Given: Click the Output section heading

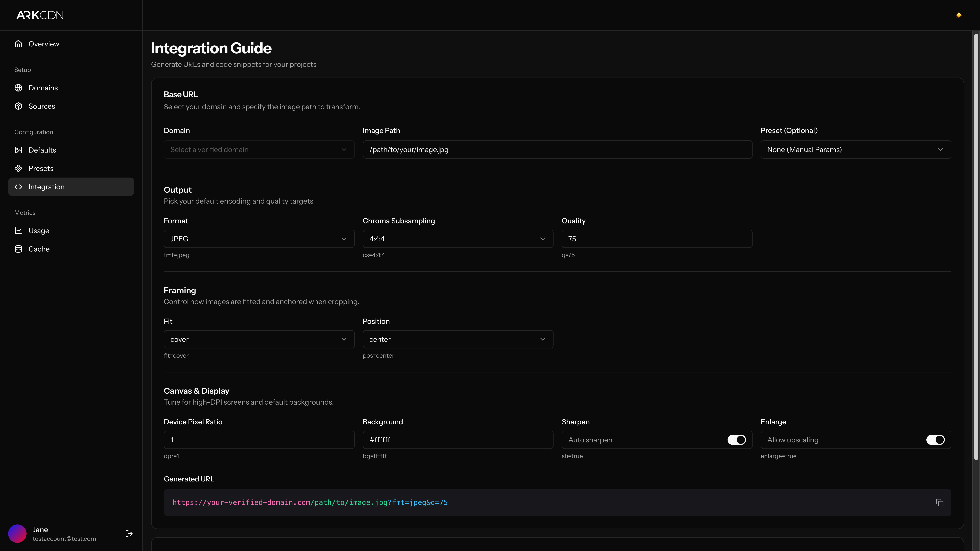Looking at the screenshot, I should [x=177, y=190].
